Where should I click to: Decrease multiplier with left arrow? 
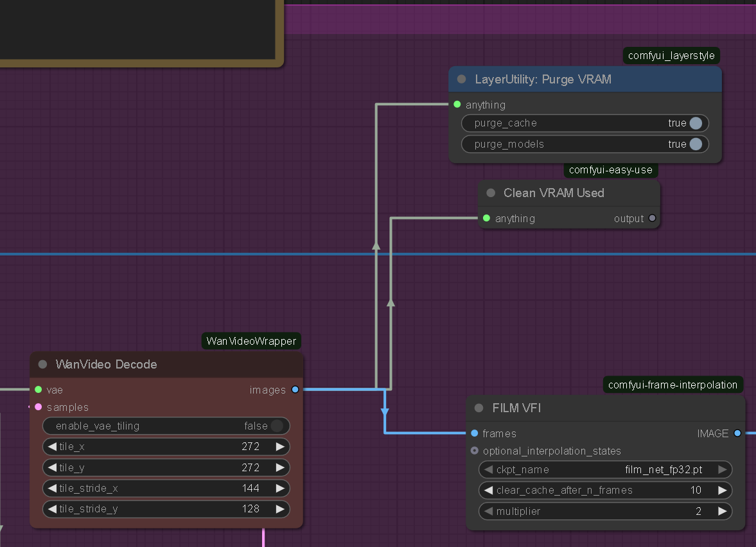pos(488,511)
